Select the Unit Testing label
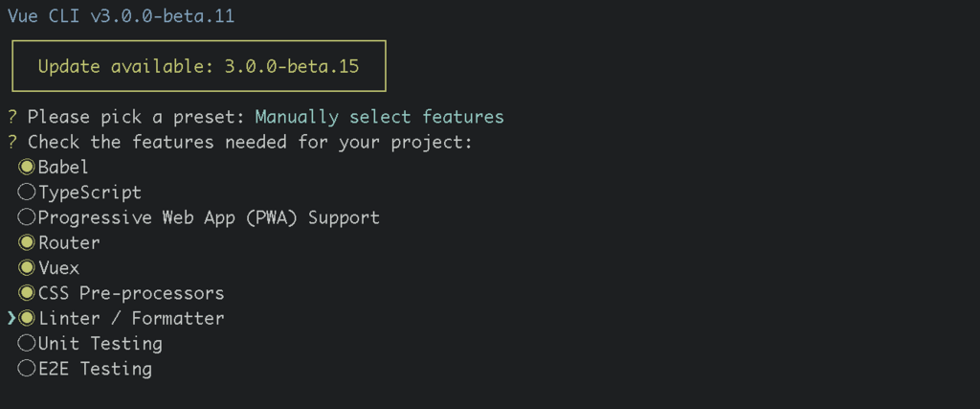Image resolution: width=980 pixels, height=409 pixels. (x=100, y=343)
